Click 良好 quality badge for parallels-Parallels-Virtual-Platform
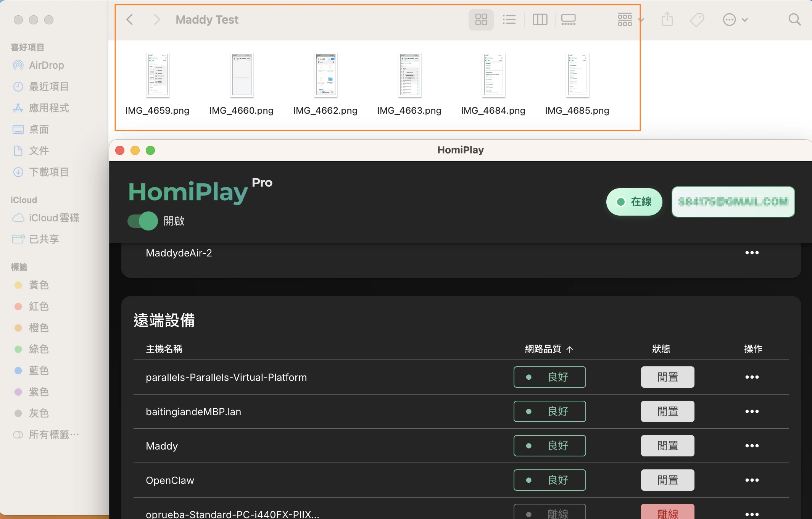 [549, 377]
